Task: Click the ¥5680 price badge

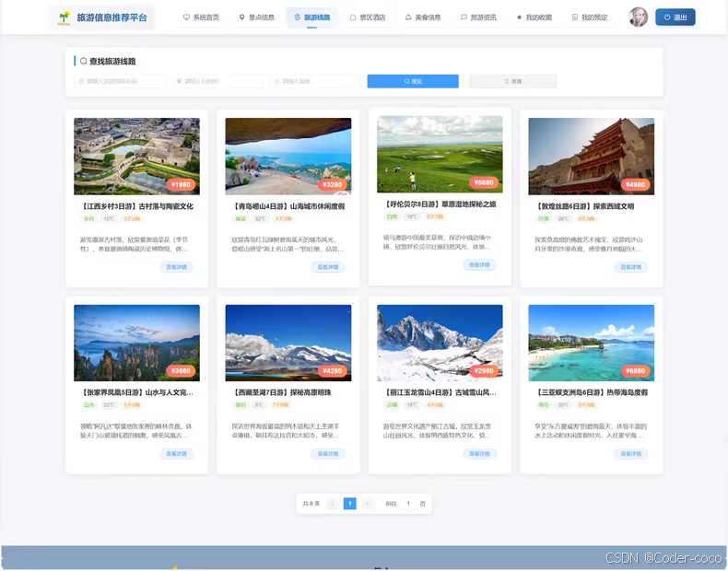Action: [484, 182]
